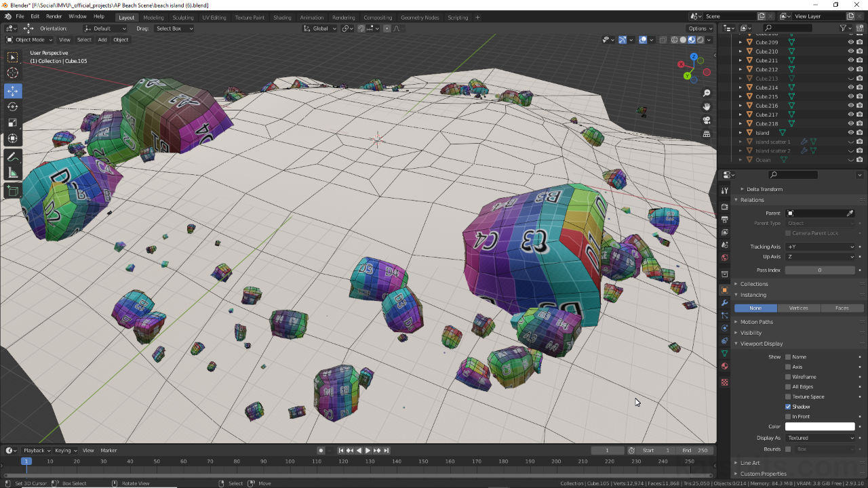
Task: Pick the Annotate pencil tool
Action: pyautogui.click(x=13, y=157)
